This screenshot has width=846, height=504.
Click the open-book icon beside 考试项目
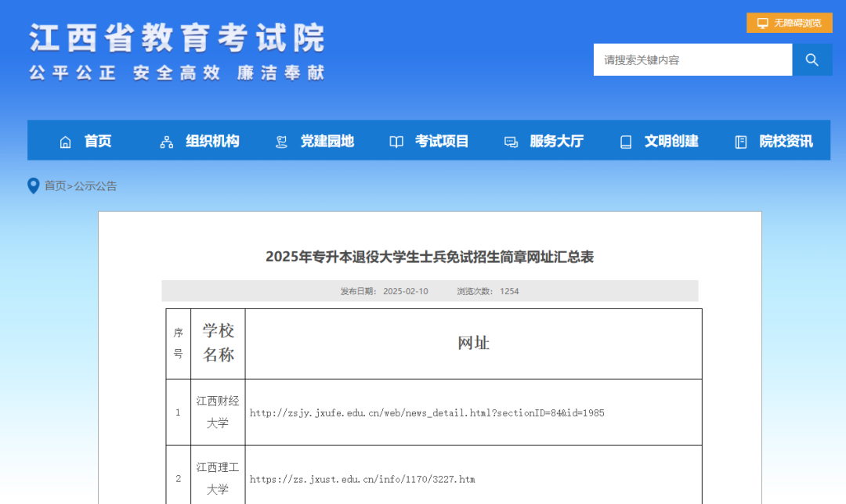point(396,141)
